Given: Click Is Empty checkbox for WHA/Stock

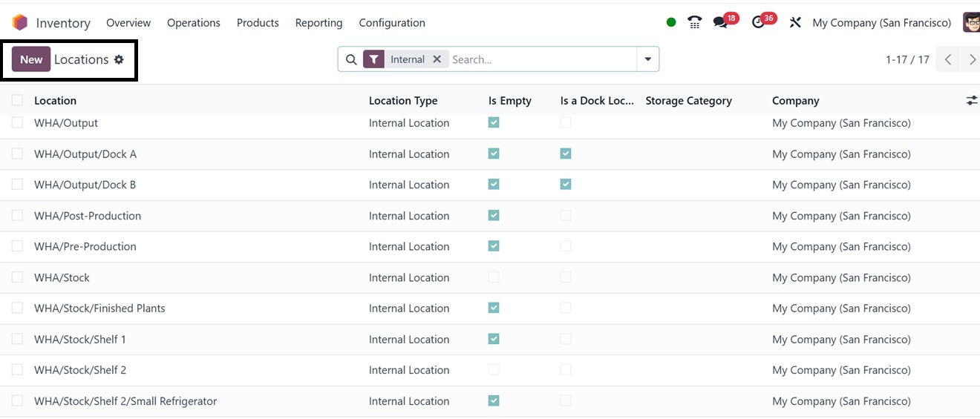Looking at the screenshot, I should tap(494, 277).
